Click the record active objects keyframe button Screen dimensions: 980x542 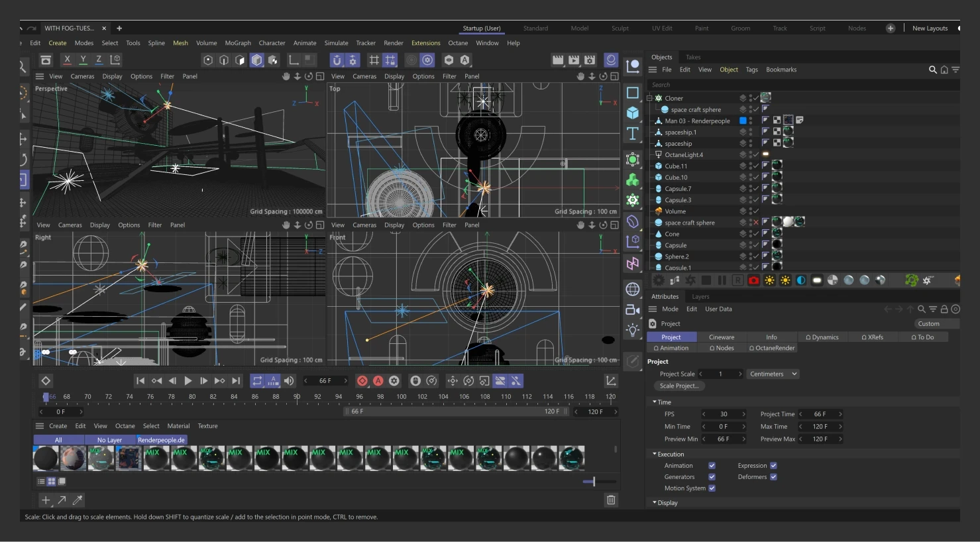(x=362, y=381)
